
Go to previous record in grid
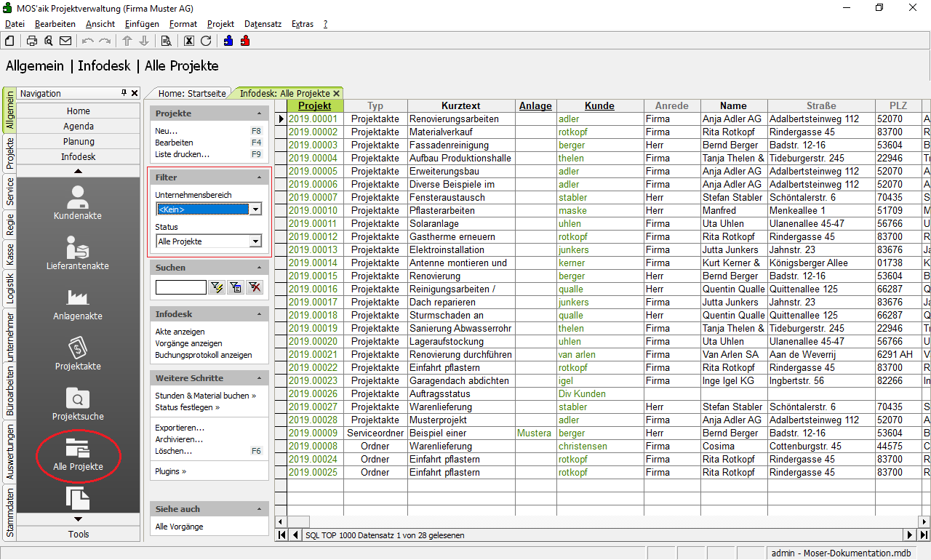(295, 535)
